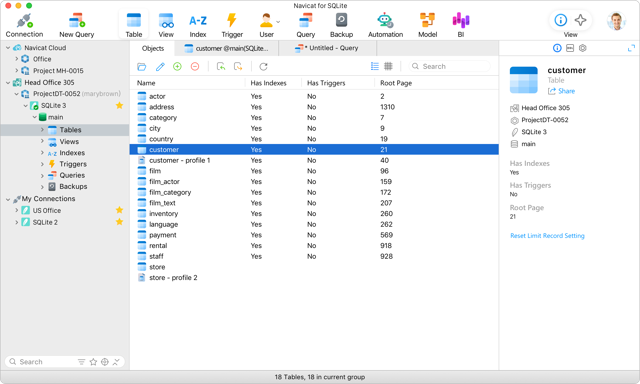Click the red Delete Table minus icon

[195, 67]
